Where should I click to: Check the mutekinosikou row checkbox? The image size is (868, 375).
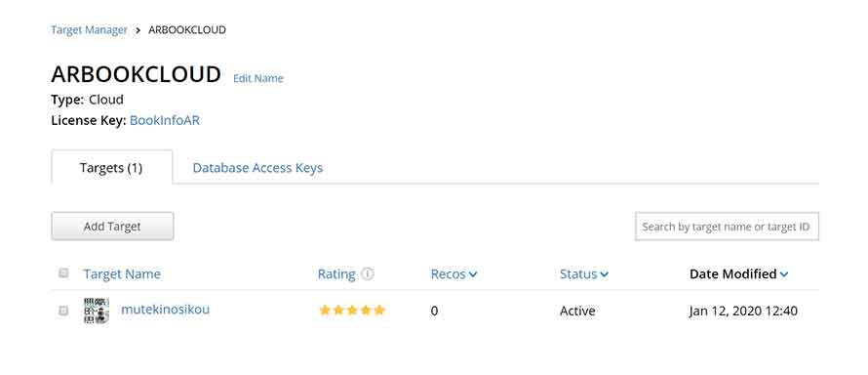pyautogui.click(x=63, y=311)
